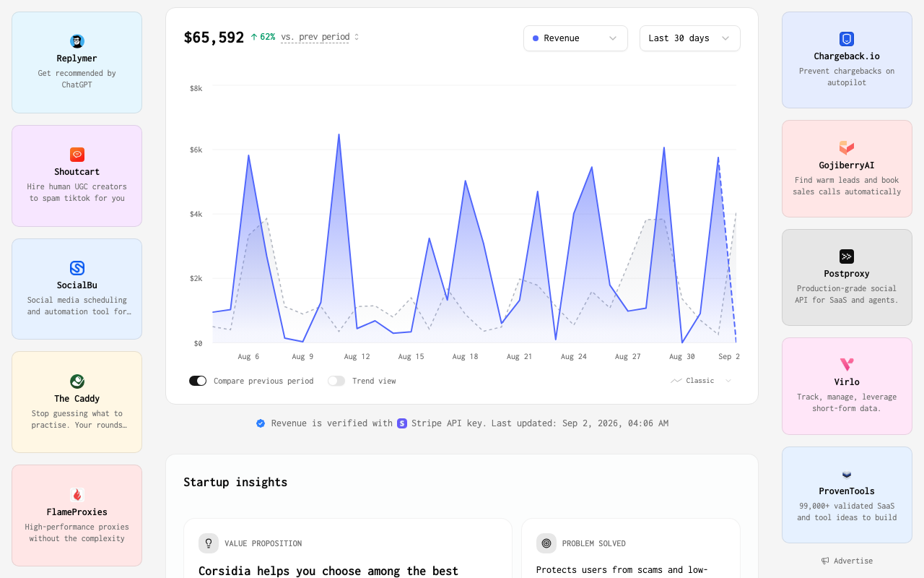Image resolution: width=924 pixels, height=578 pixels.
Task: Click the blue verified checkmark badge
Action: point(261,423)
